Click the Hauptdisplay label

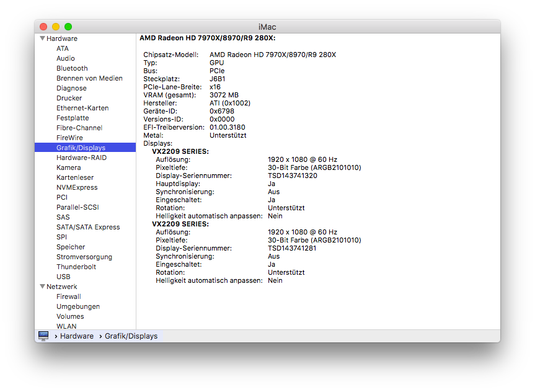click(x=178, y=184)
